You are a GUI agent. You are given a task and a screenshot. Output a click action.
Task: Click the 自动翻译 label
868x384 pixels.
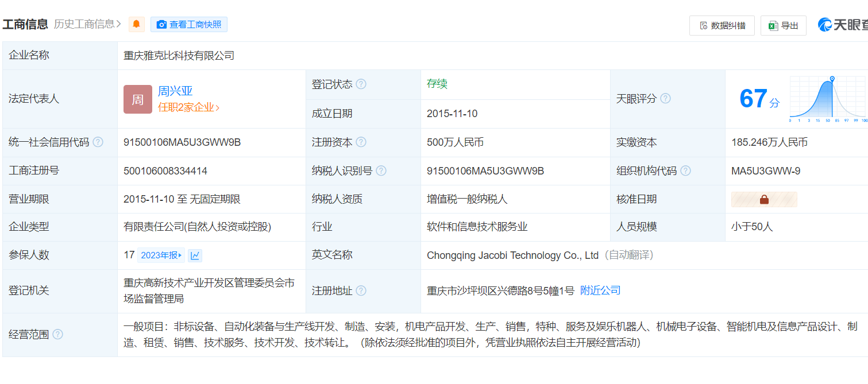click(x=628, y=255)
